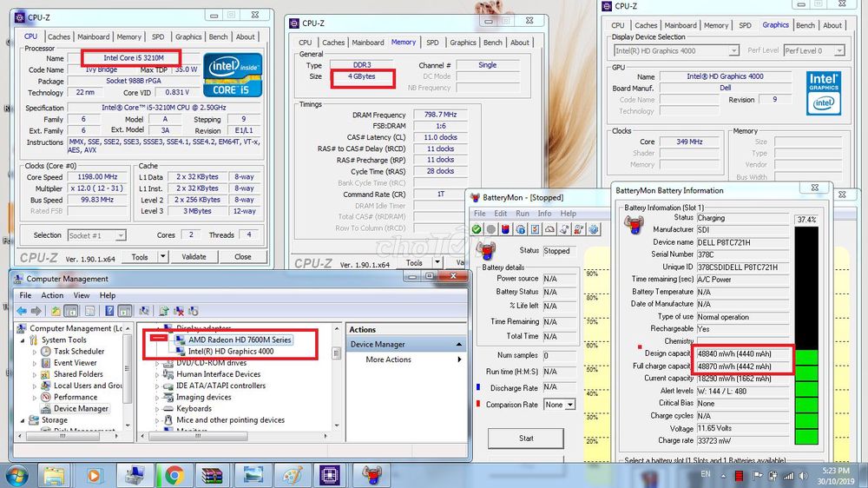Click the blue question-mark help icon in BatteryMon
The height and width of the screenshot is (488, 868).
pos(594,229)
